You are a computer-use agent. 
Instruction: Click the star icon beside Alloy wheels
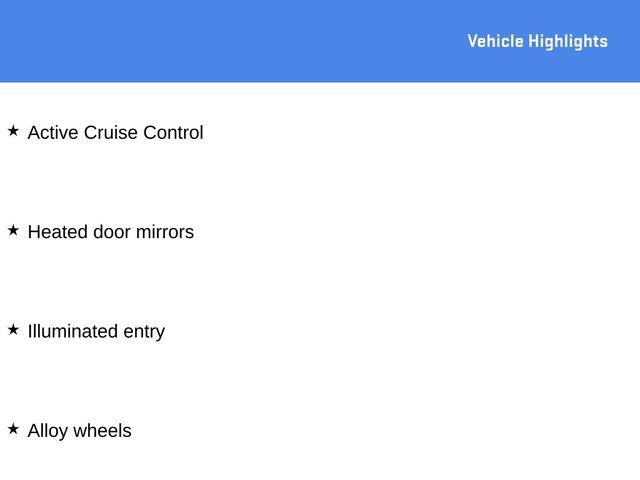coord(13,429)
